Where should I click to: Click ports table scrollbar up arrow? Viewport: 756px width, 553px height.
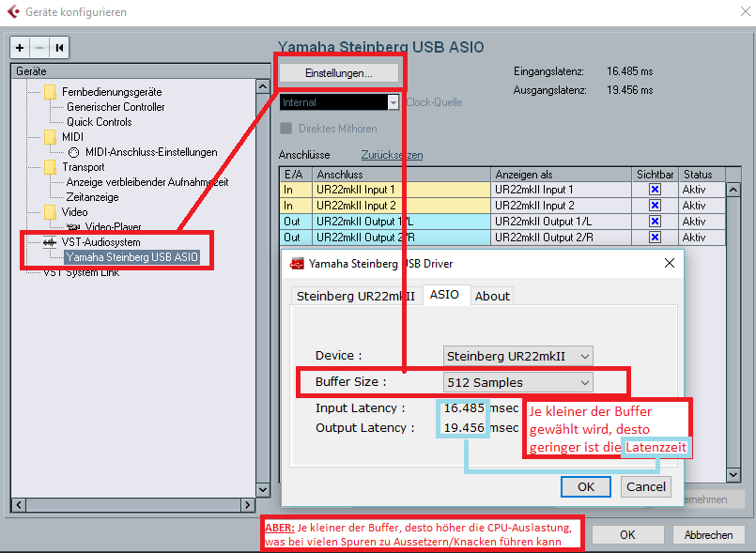coord(733,190)
